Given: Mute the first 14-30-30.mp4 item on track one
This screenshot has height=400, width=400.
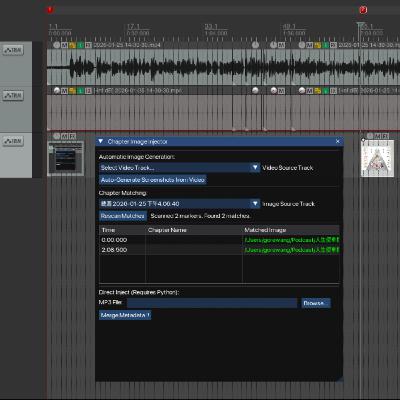Looking at the screenshot, I should click(64, 45).
